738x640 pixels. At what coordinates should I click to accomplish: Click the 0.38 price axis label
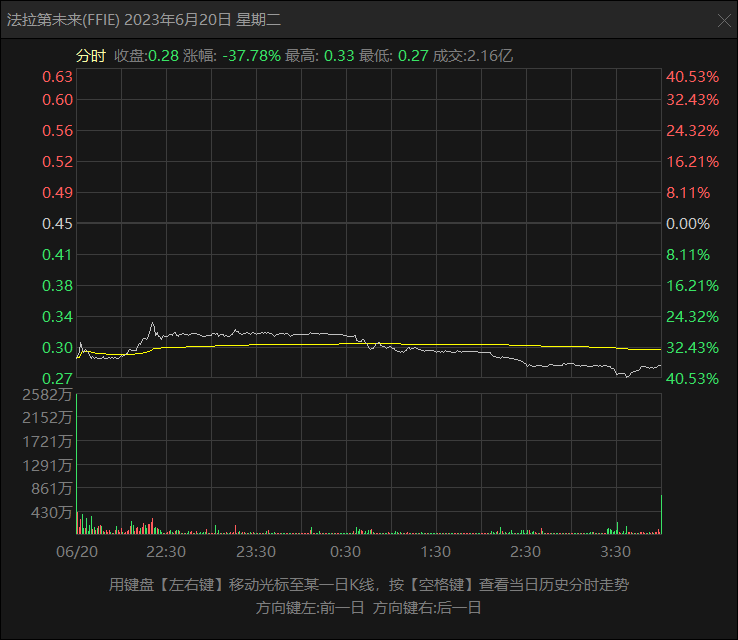57,286
